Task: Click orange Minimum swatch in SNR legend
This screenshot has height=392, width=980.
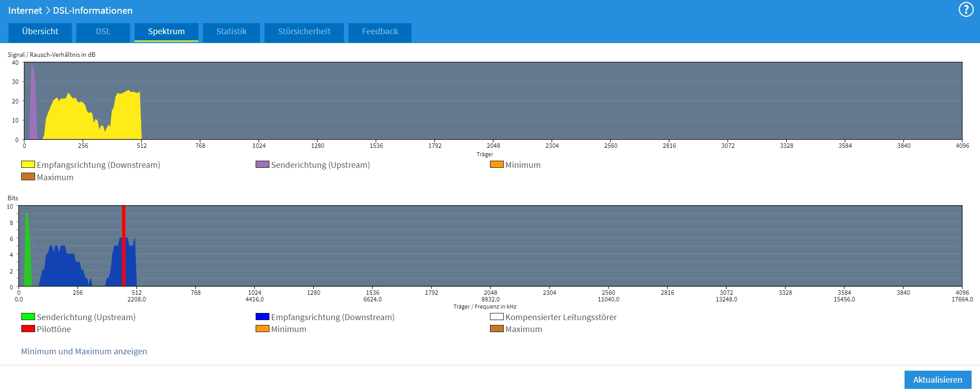Action: click(497, 164)
